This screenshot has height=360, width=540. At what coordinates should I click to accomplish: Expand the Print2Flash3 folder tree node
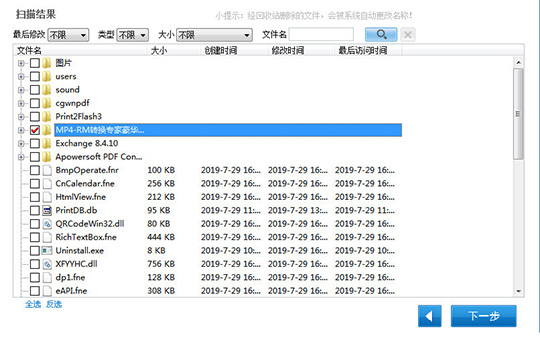click(21, 117)
